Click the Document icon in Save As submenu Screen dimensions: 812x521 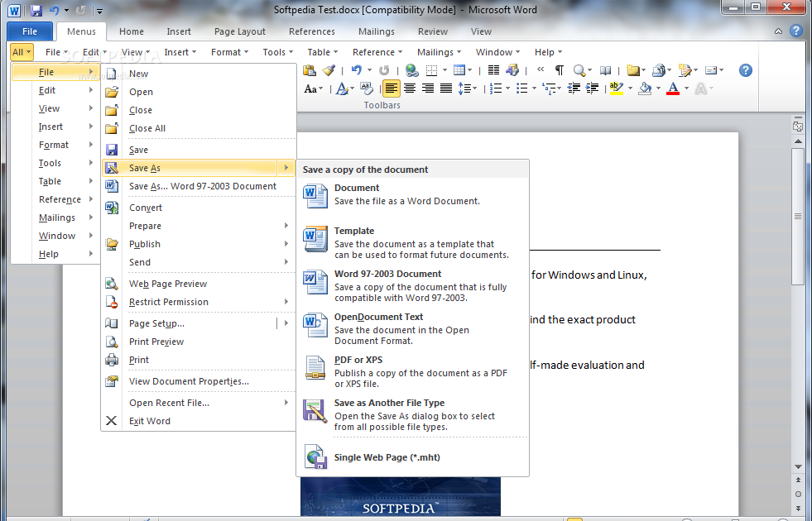(x=315, y=196)
